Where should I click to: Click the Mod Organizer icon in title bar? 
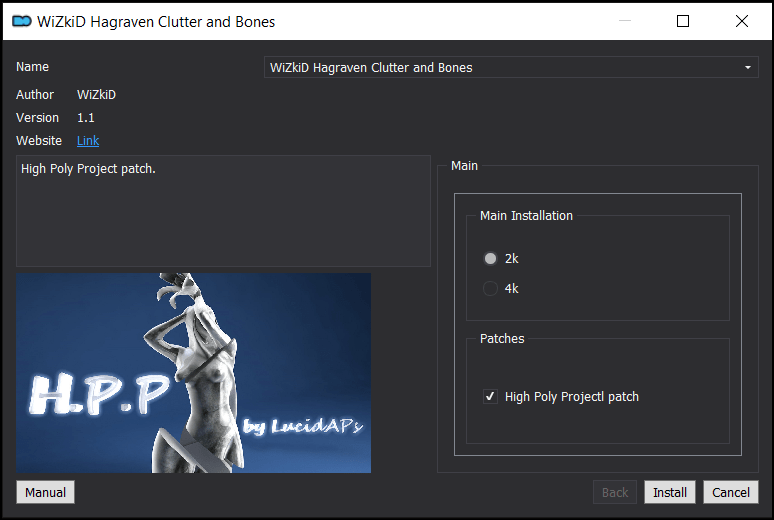click(22, 21)
